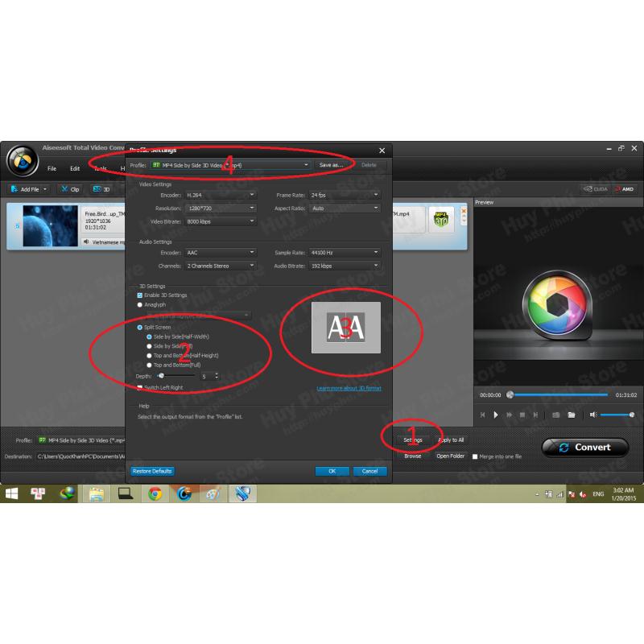The width and height of the screenshot is (644, 644).
Task: Choose Top and Bottom (Full)
Action: coord(149,365)
